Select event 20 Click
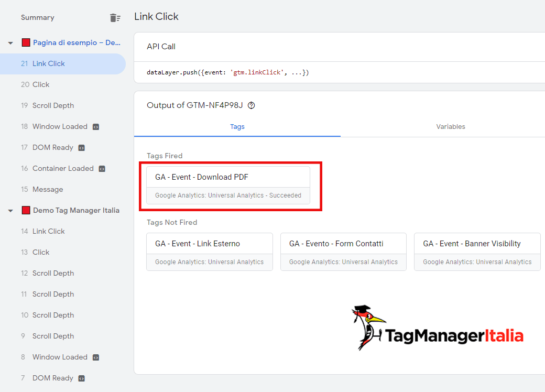Image resolution: width=545 pixels, height=392 pixels. click(41, 85)
